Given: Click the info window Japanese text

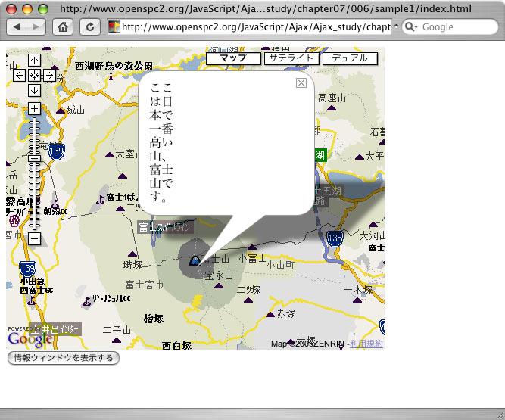Looking at the screenshot, I should tap(161, 142).
